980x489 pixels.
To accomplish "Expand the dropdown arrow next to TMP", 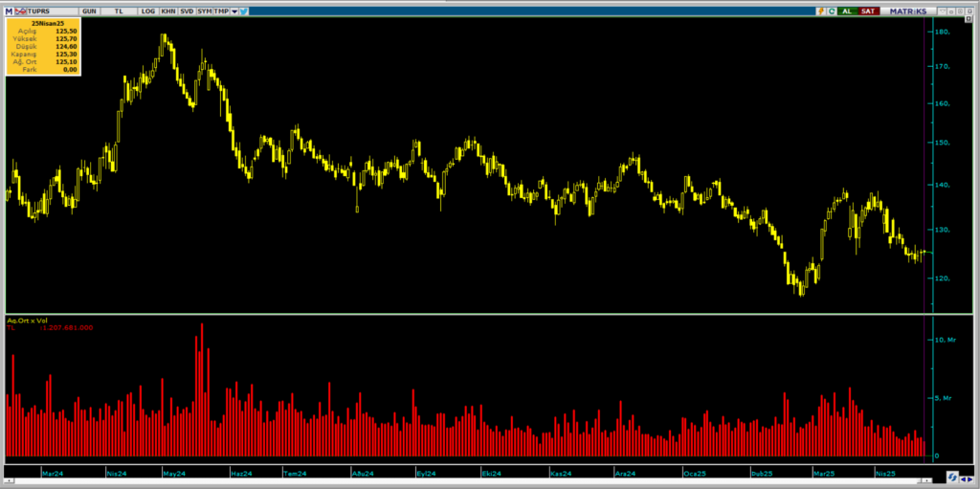I will 234,11.
